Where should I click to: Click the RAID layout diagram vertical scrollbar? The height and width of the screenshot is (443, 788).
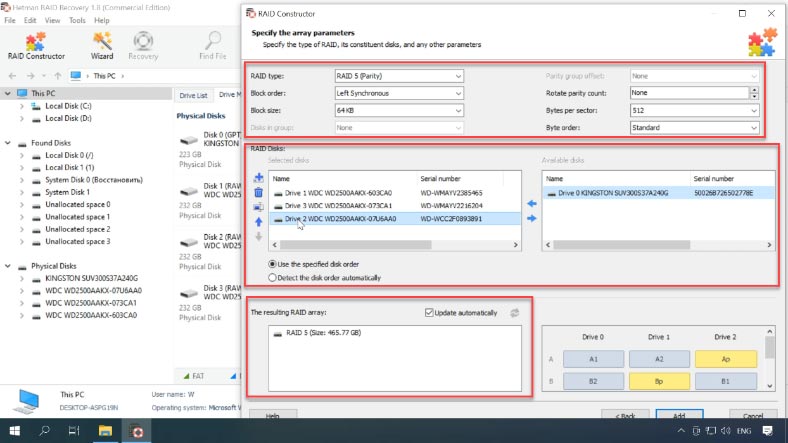pyautogui.click(x=769, y=348)
